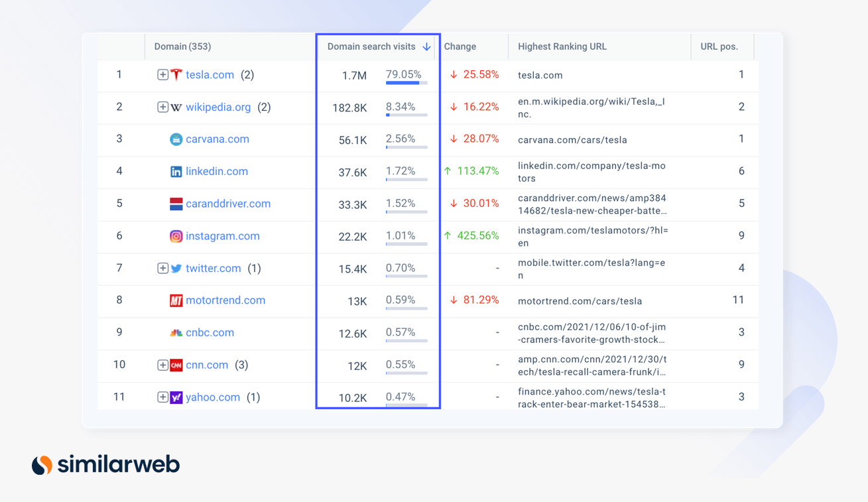Open the cnn.com domain link
This screenshot has width=868, height=502.
pos(207,365)
